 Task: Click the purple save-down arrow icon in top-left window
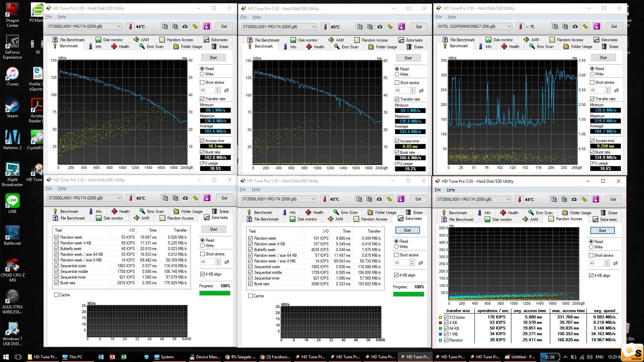207,26
